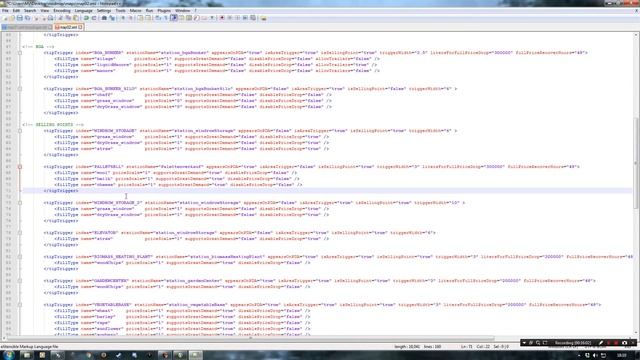Collapse the BGA_BUNKER_SILO tipTrigger fold
This screenshot has height=360, width=640.
pyautogui.click(x=20, y=89)
